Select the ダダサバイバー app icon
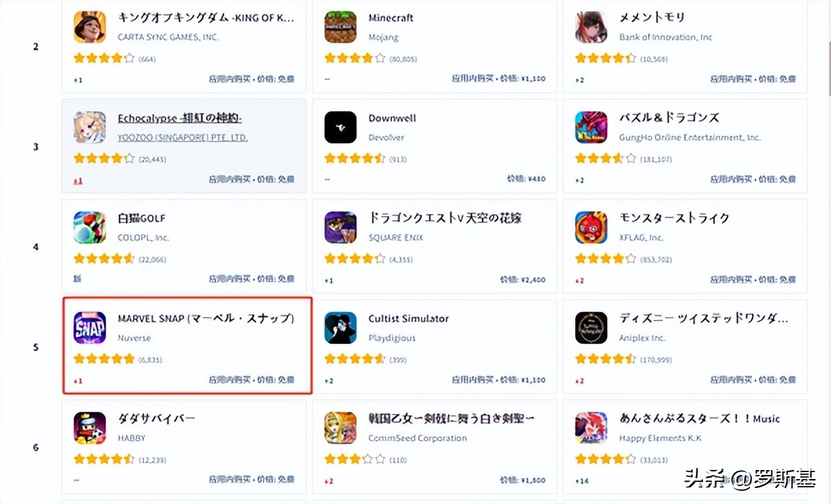The width and height of the screenshot is (831, 504). tap(90, 428)
